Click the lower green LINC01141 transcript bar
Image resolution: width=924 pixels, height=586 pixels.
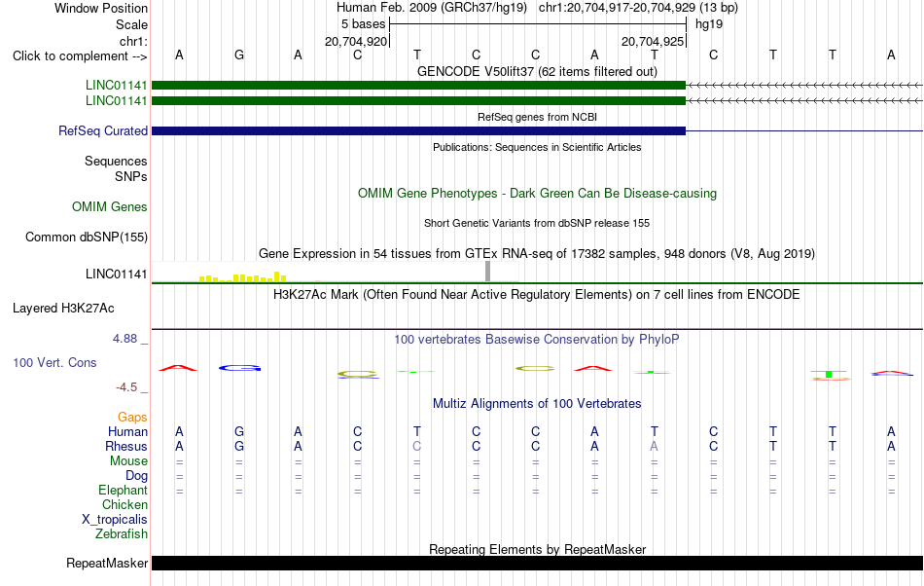(x=418, y=101)
